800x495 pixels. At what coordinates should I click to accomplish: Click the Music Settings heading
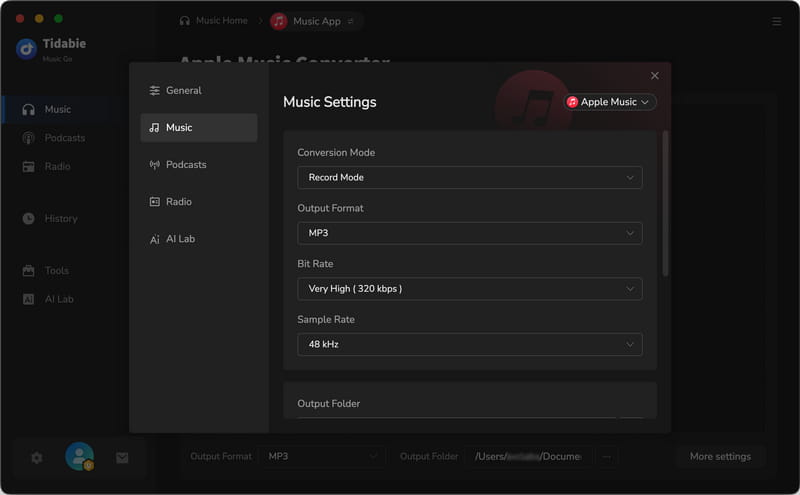330,102
